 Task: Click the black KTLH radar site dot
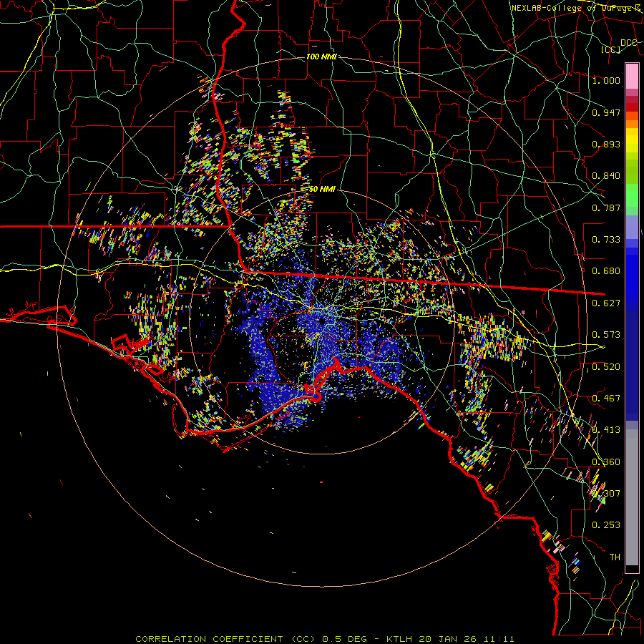tap(323, 321)
